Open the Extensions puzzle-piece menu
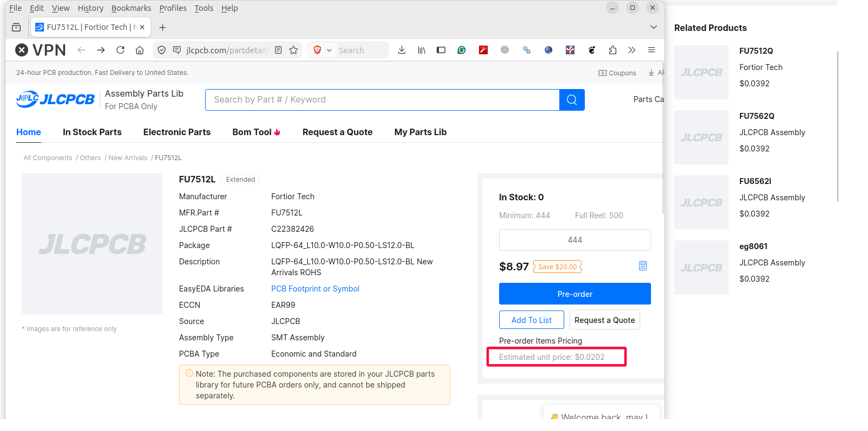The image size is (868, 431). [612, 50]
